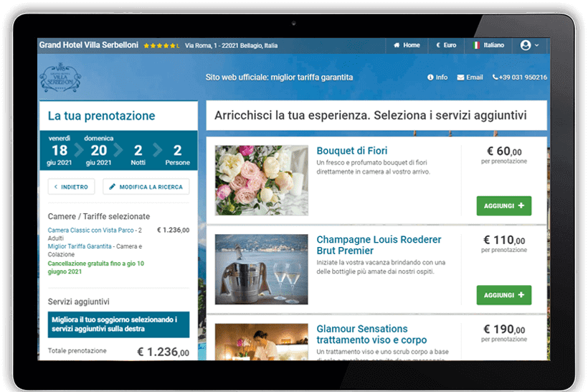The image size is (588, 392).
Task: Open the Bouquet di Fiori title
Action: 352,151
